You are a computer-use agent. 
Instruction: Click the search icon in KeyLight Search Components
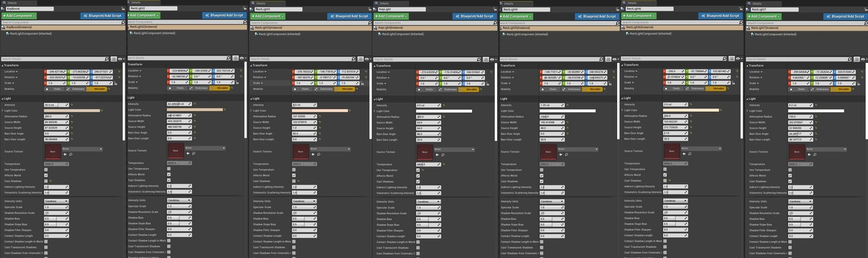click(x=494, y=23)
